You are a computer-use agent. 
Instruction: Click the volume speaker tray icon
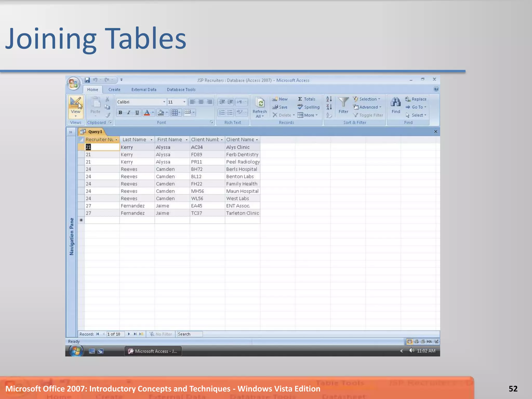coord(411,351)
